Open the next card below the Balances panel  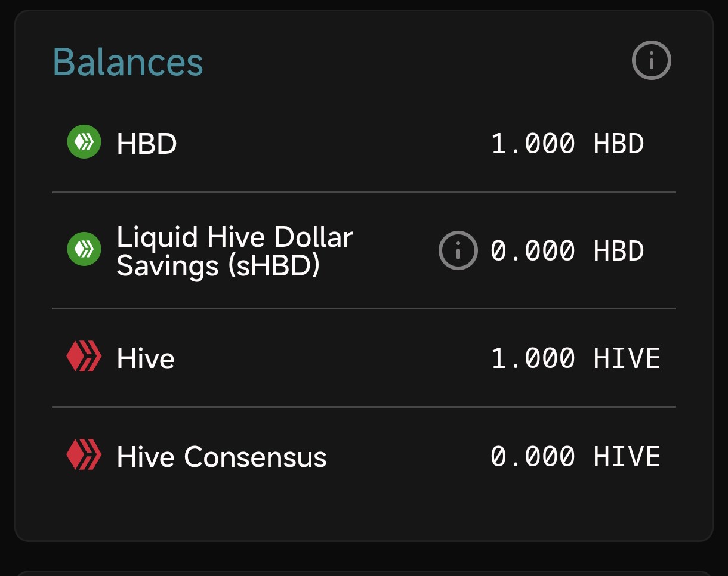click(364, 573)
